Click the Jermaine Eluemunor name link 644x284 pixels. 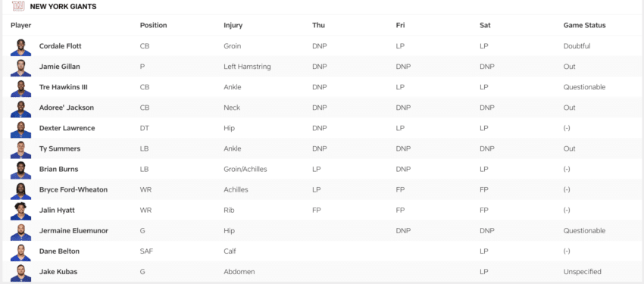pyautogui.click(x=73, y=231)
